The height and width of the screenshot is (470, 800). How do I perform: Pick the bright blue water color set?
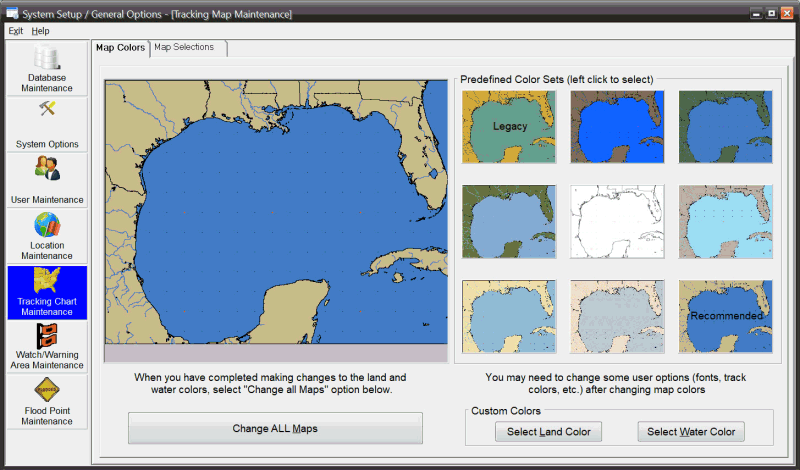coord(618,127)
